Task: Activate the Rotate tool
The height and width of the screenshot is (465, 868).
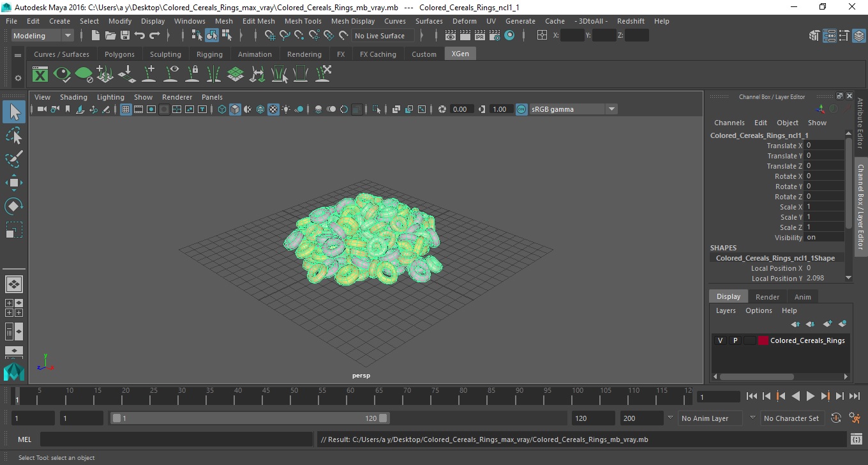Action: [14, 206]
